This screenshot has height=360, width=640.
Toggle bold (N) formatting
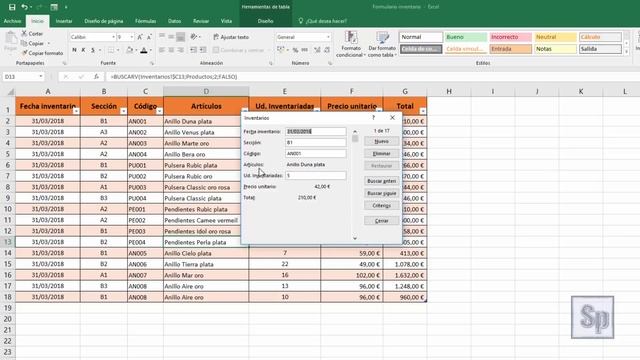point(74,50)
